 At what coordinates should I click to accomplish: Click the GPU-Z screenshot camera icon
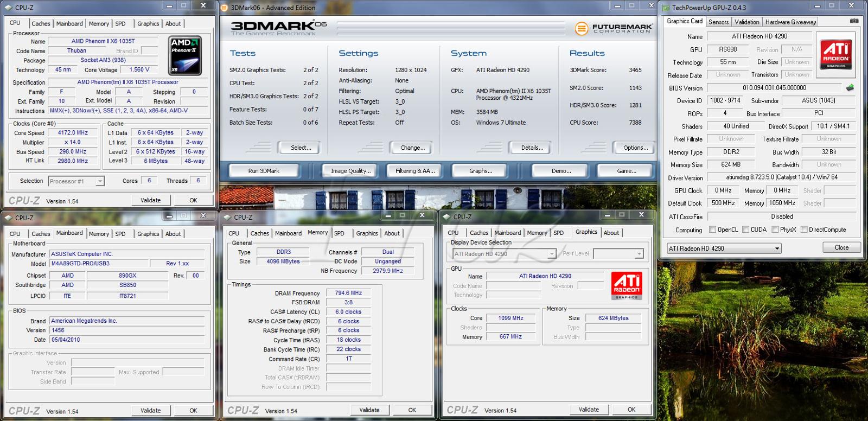854,21
